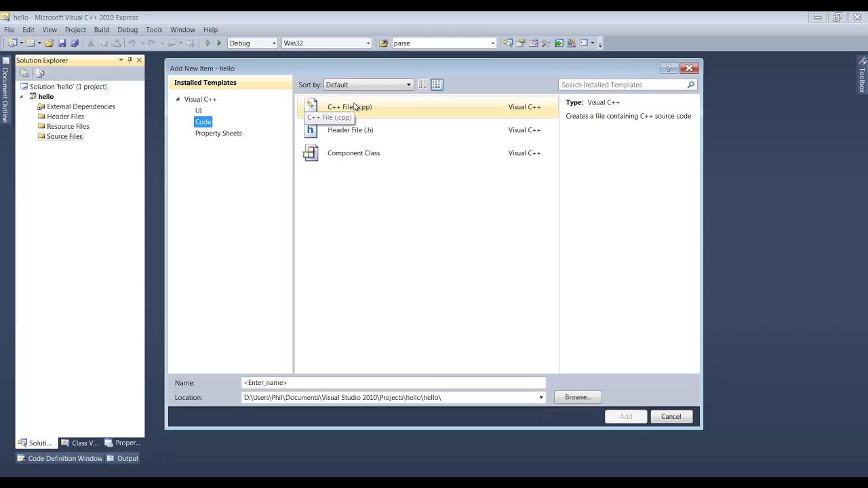Open the Project menu

tap(75, 30)
